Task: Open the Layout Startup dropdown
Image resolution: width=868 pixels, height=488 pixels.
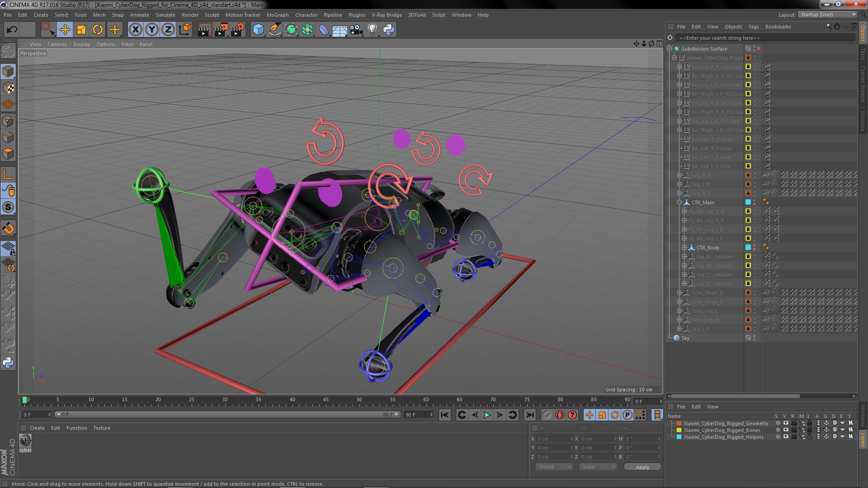Action: (827, 15)
